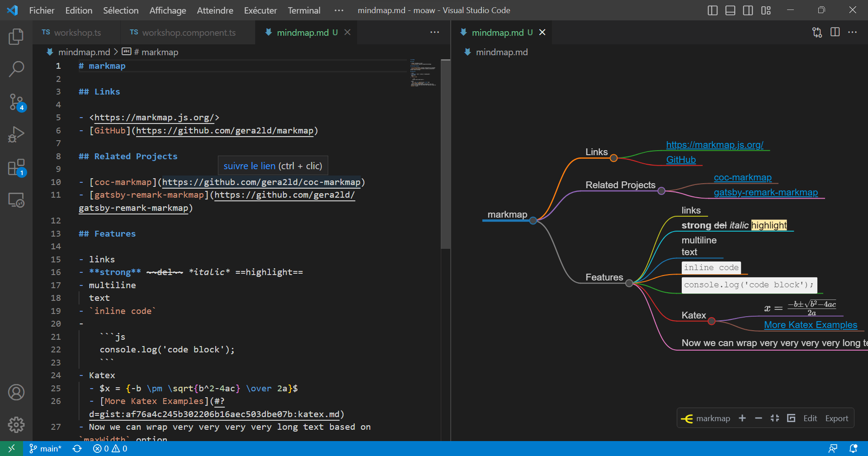This screenshot has width=868, height=456.
Task: Synchronize changes in status bar
Action: point(77,448)
